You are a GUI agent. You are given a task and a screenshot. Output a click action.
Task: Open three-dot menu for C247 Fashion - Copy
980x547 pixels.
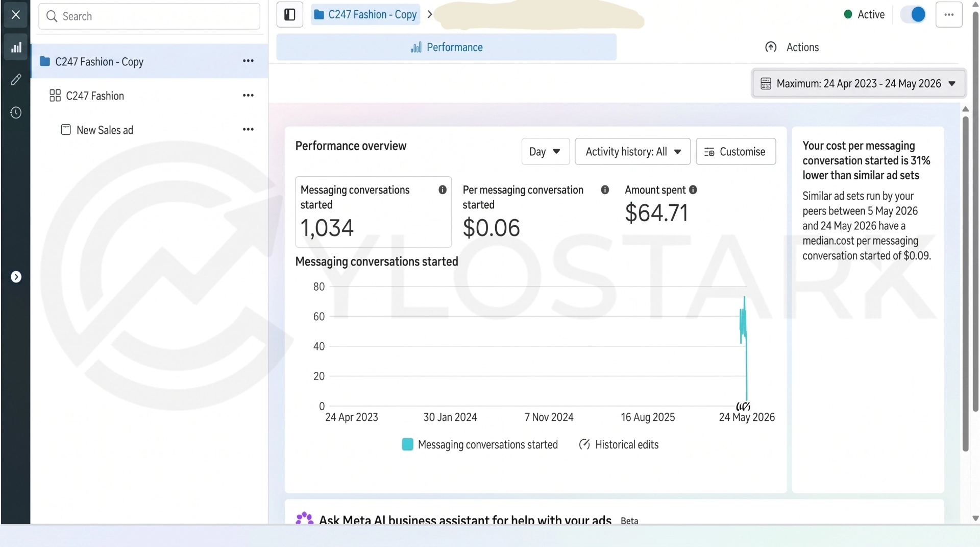pyautogui.click(x=248, y=61)
